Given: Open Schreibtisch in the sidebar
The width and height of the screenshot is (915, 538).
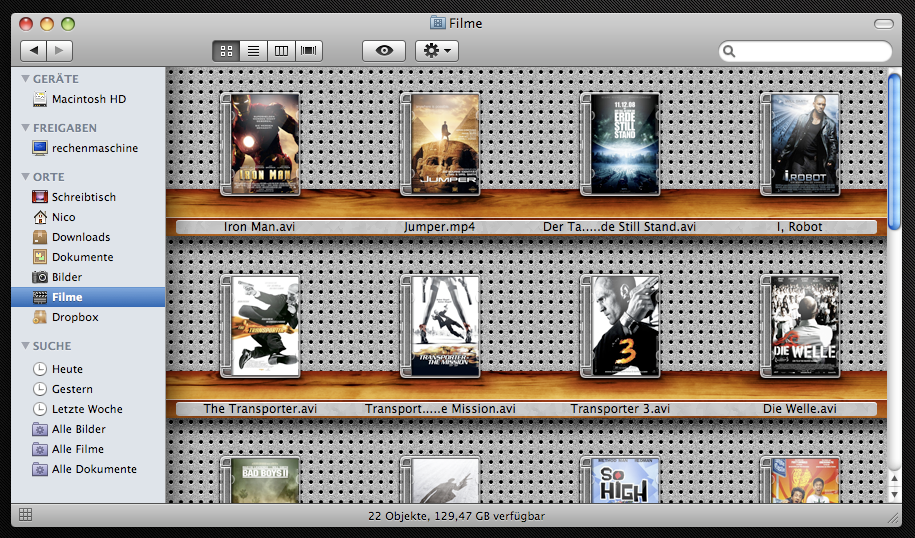Looking at the screenshot, I should (x=88, y=197).
